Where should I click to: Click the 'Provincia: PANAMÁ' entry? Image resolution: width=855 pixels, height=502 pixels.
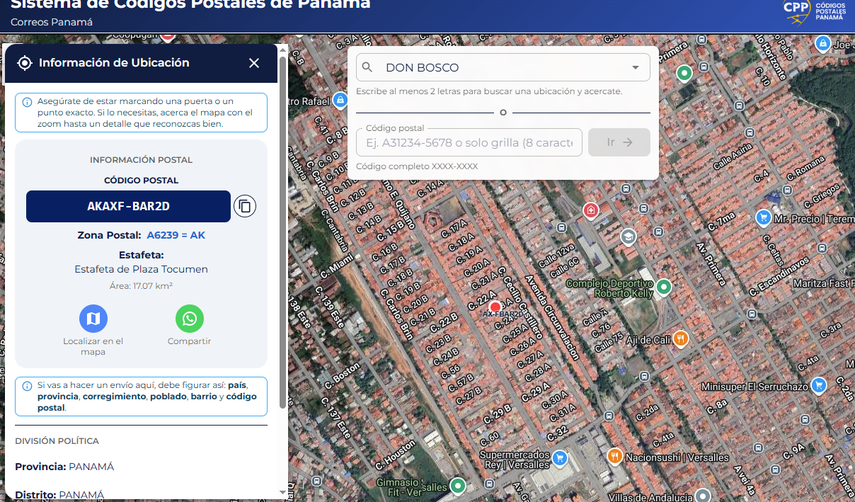tap(64, 467)
